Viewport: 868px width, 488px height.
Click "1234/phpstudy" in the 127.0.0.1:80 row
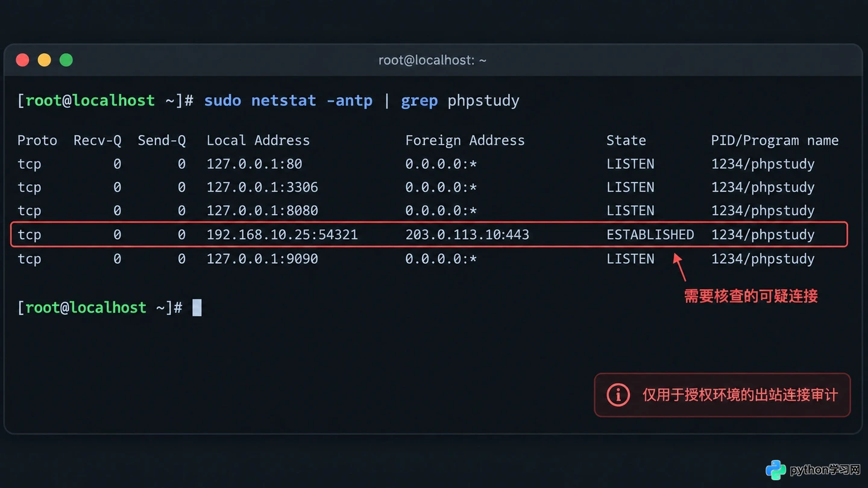(763, 164)
